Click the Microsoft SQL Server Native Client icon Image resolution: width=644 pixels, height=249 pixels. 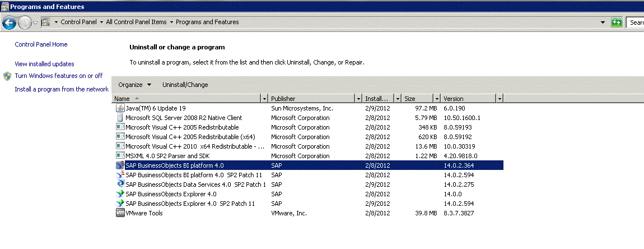click(119, 118)
